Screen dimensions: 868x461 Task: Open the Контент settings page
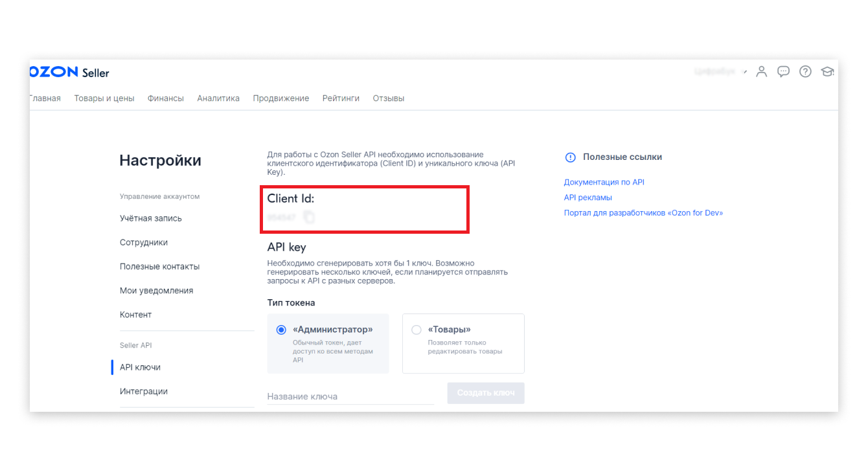click(x=136, y=315)
